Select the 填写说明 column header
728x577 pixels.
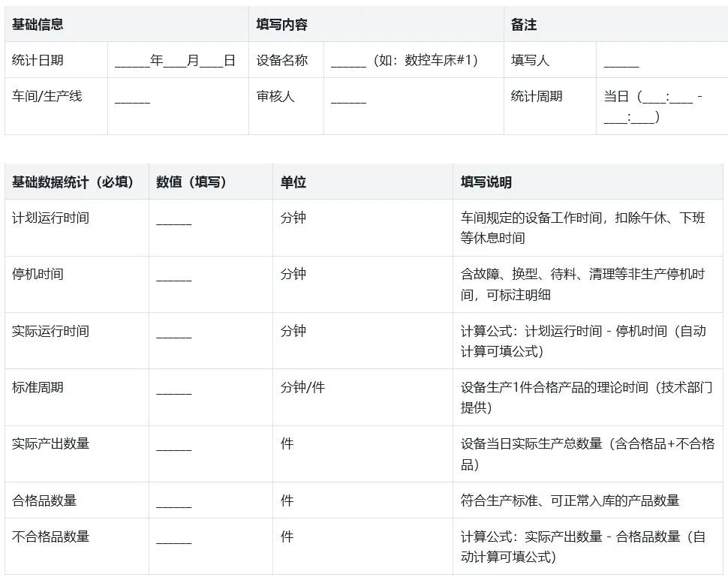[x=486, y=182]
